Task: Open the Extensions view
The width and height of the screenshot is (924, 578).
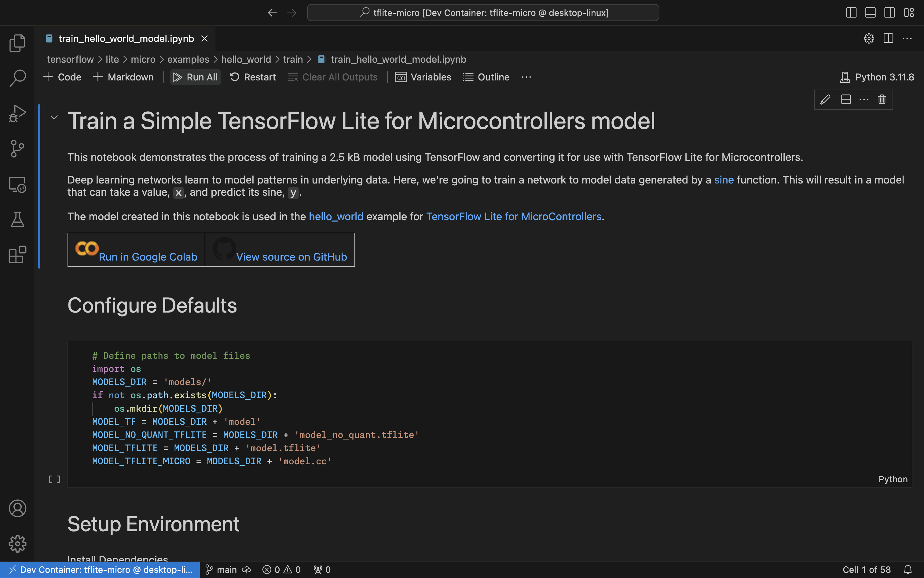Action: [17, 254]
